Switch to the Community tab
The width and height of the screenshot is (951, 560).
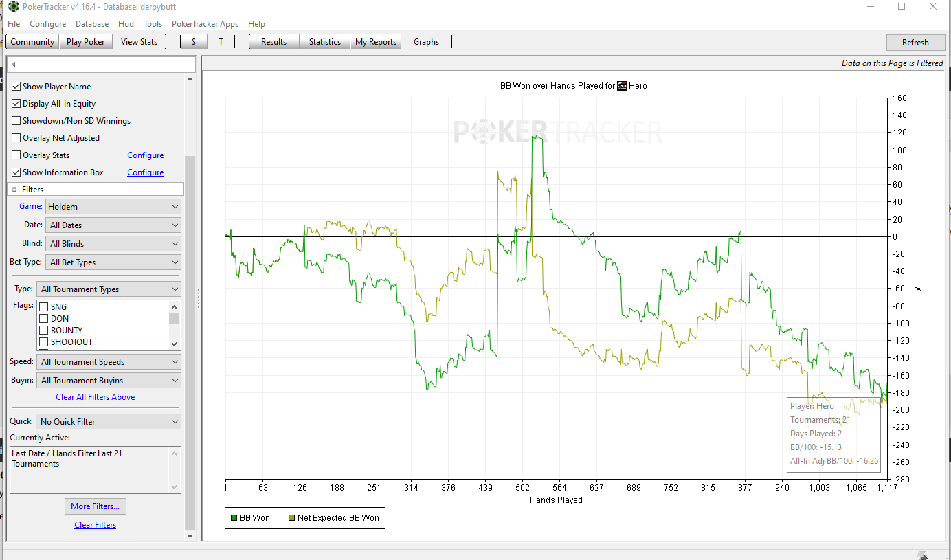coord(32,42)
